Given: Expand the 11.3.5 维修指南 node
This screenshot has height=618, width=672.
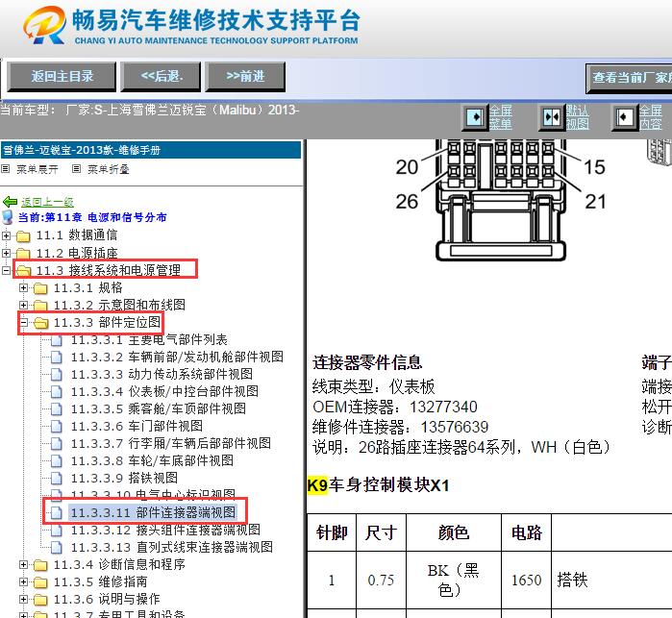Looking at the screenshot, I should (24, 582).
